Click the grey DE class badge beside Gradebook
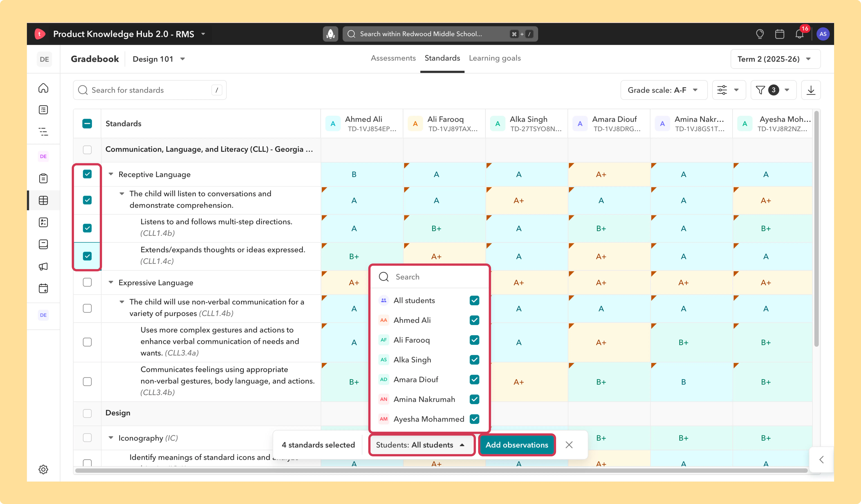The width and height of the screenshot is (861, 504). [44, 59]
